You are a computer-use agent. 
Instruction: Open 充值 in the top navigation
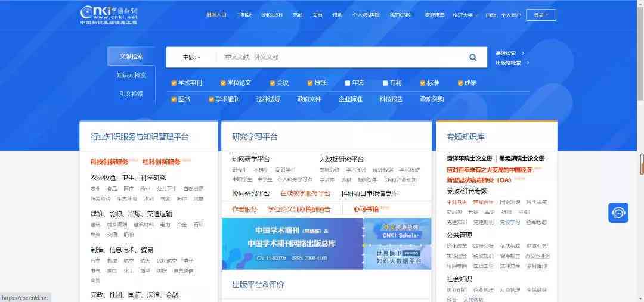tap(298, 15)
